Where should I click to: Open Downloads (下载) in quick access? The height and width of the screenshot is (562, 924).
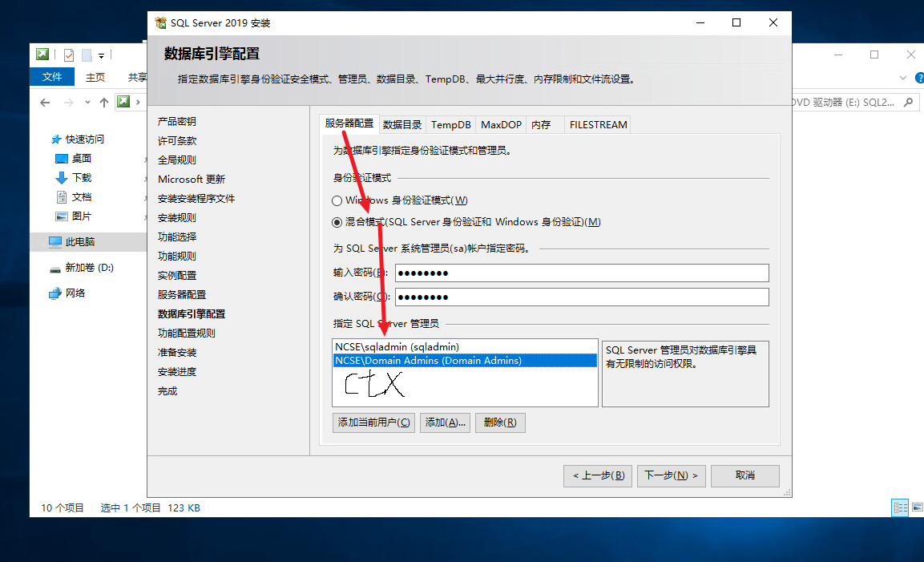pyautogui.click(x=81, y=178)
